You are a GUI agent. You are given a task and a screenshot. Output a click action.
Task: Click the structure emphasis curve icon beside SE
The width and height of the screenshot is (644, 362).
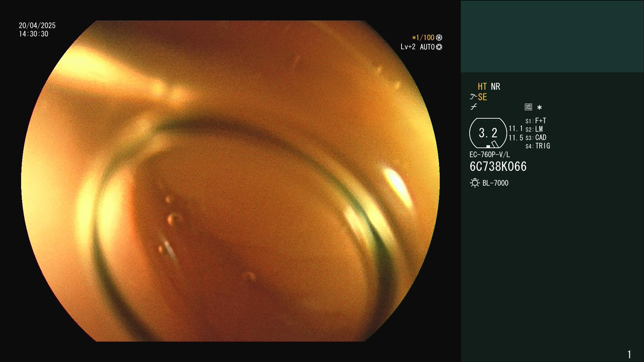pos(473,97)
